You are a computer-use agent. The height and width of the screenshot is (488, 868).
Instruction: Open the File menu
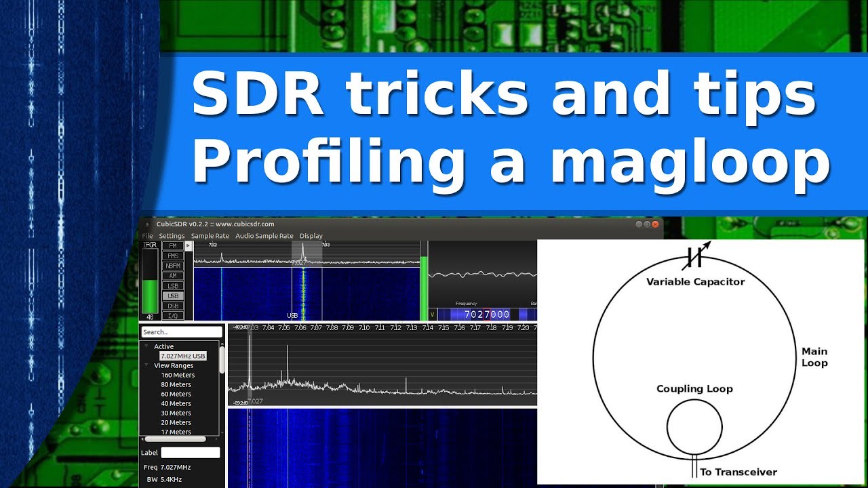(147, 236)
